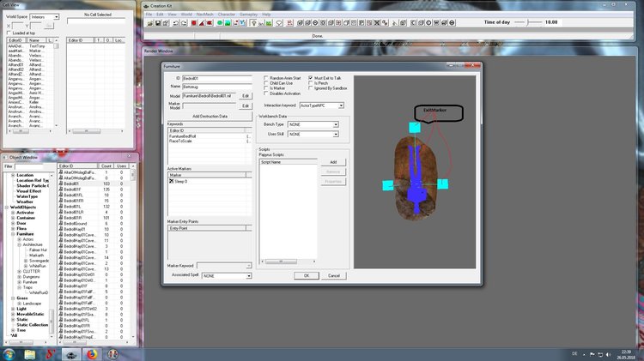Click the green circle toolbar icon

[x=220, y=23]
